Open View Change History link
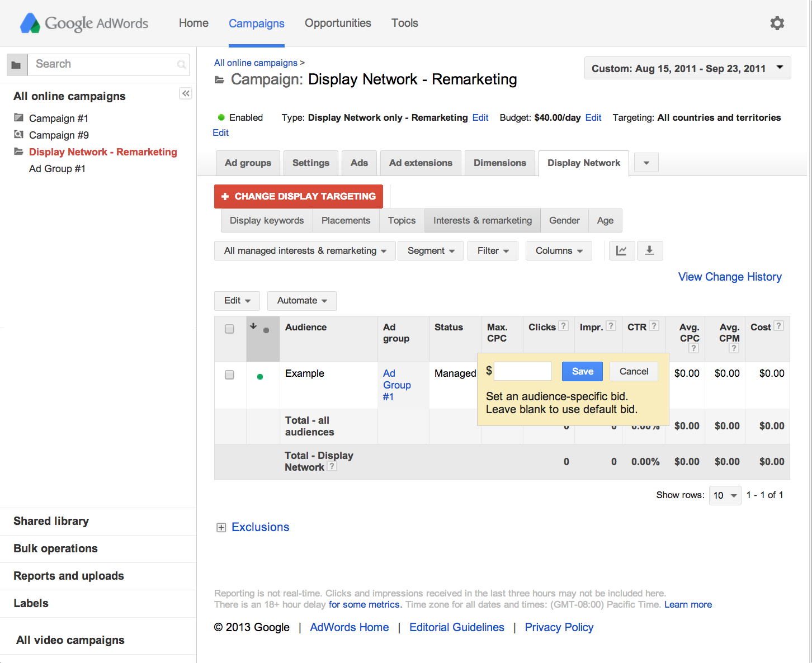812x663 pixels. click(730, 277)
